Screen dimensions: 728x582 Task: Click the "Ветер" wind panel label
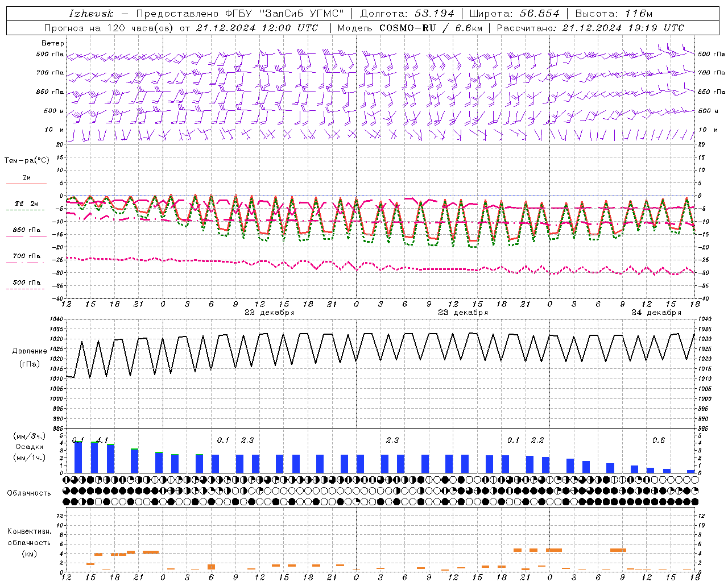coord(53,43)
